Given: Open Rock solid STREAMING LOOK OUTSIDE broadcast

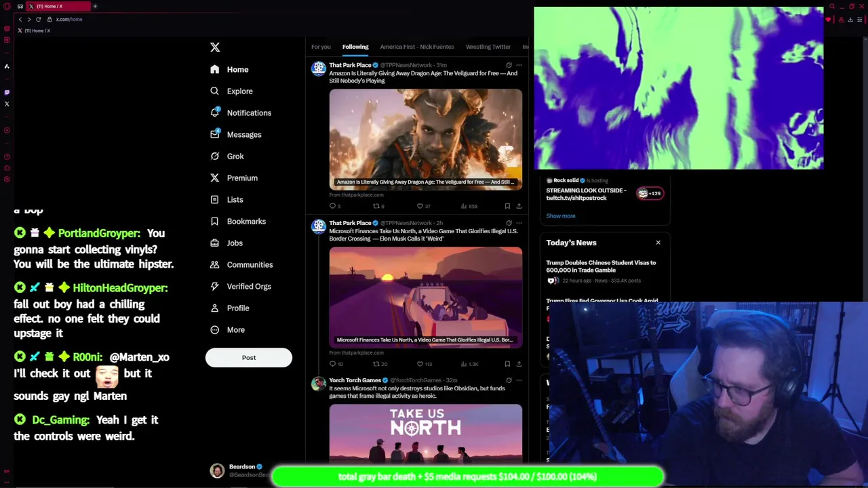Looking at the screenshot, I should (587, 194).
